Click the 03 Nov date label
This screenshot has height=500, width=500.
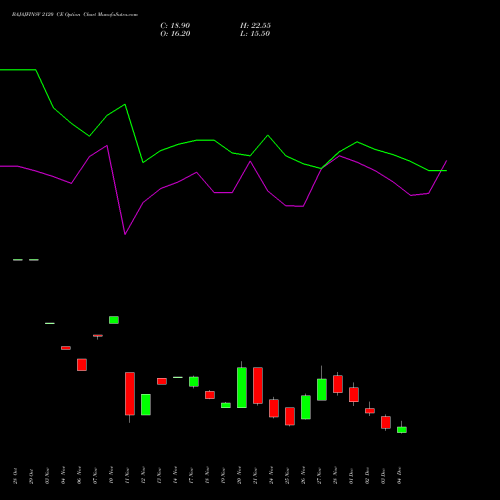tap(47, 476)
